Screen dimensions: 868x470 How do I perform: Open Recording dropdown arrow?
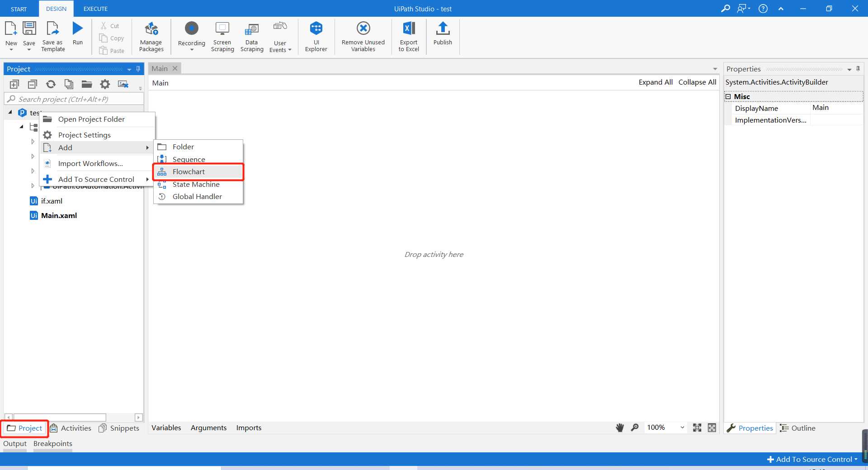coord(192,50)
